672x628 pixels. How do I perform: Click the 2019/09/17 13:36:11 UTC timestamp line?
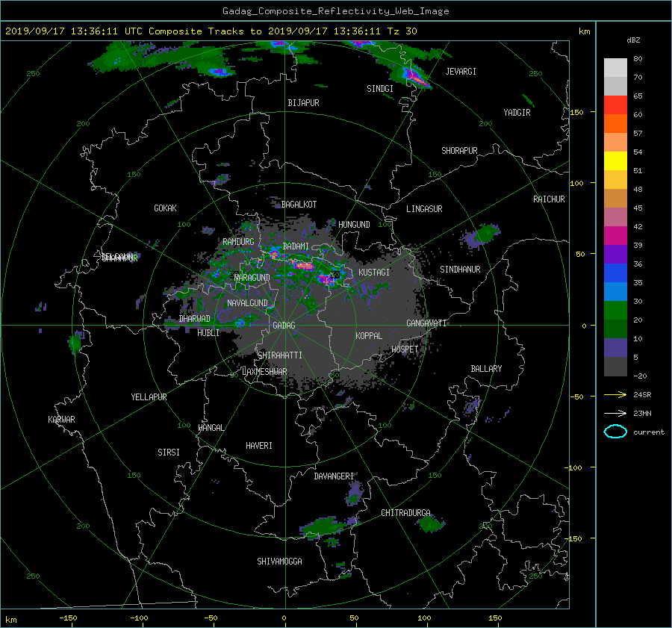[x=211, y=31]
